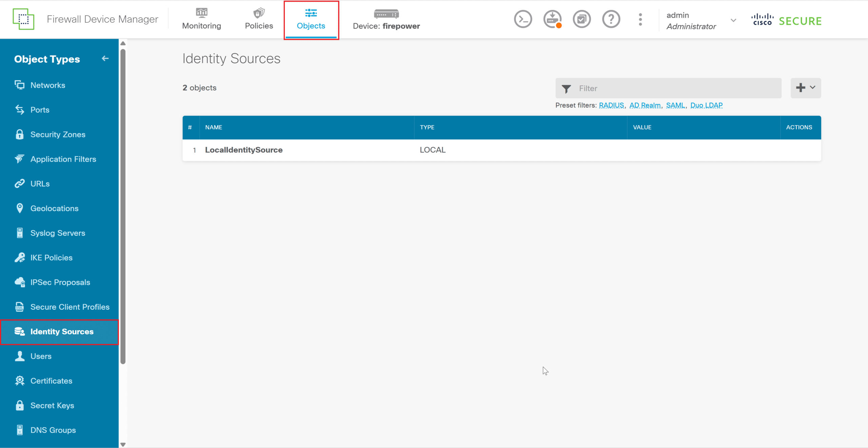This screenshot has width=868, height=448.
Task: Open the task list icon
Action: point(582,19)
